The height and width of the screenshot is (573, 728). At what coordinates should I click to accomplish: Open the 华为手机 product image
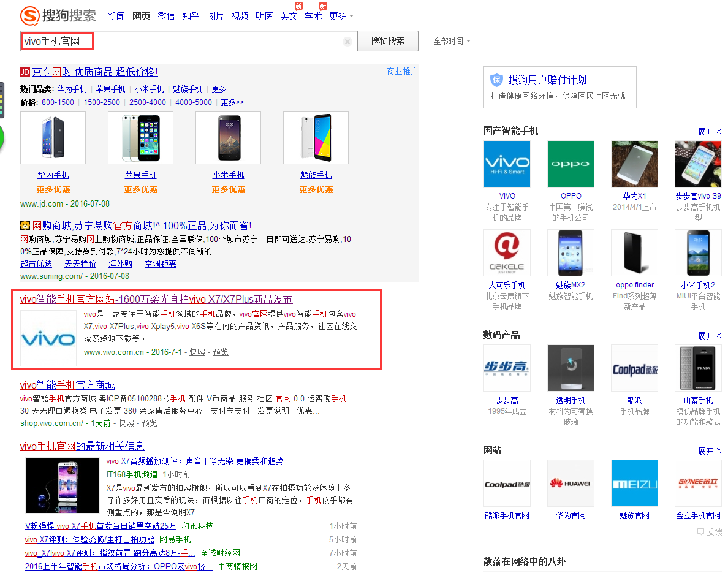[53, 137]
